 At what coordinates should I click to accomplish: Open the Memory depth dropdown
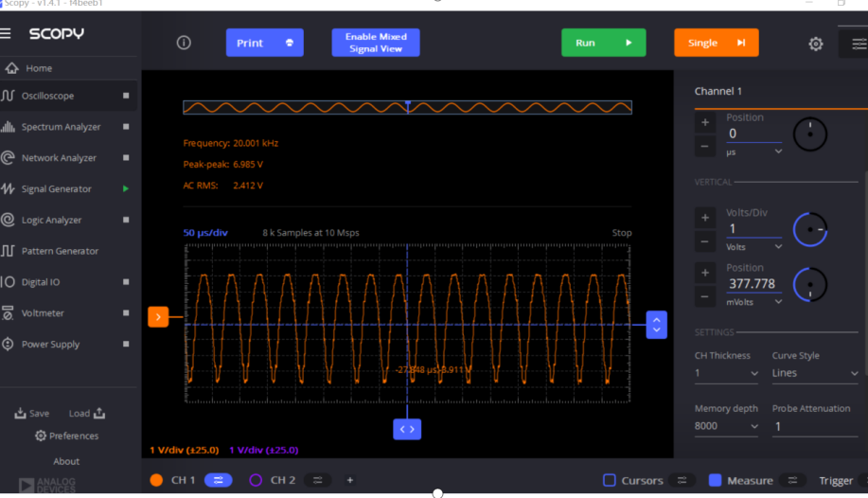726,426
